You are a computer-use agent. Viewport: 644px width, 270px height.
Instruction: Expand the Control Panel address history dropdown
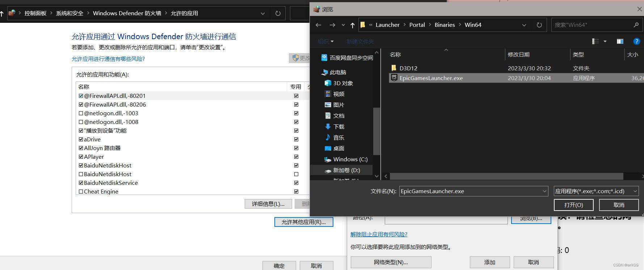(263, 13)
